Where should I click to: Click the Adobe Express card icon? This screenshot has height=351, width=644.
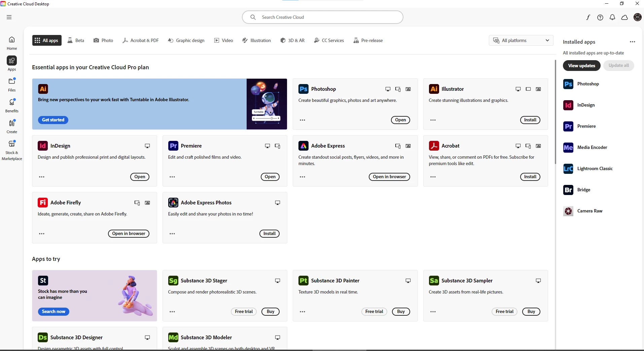click(303, 146)
